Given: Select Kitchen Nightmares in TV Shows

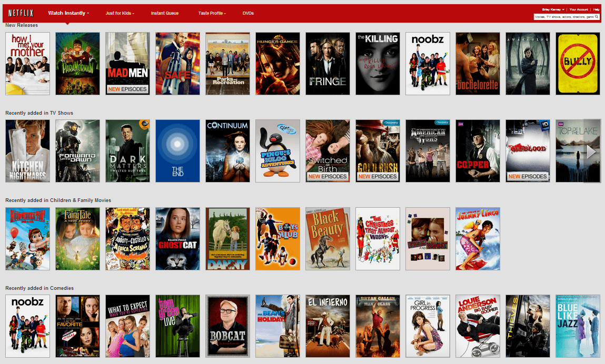Looking at the screenshot, I should pos(27,151).
